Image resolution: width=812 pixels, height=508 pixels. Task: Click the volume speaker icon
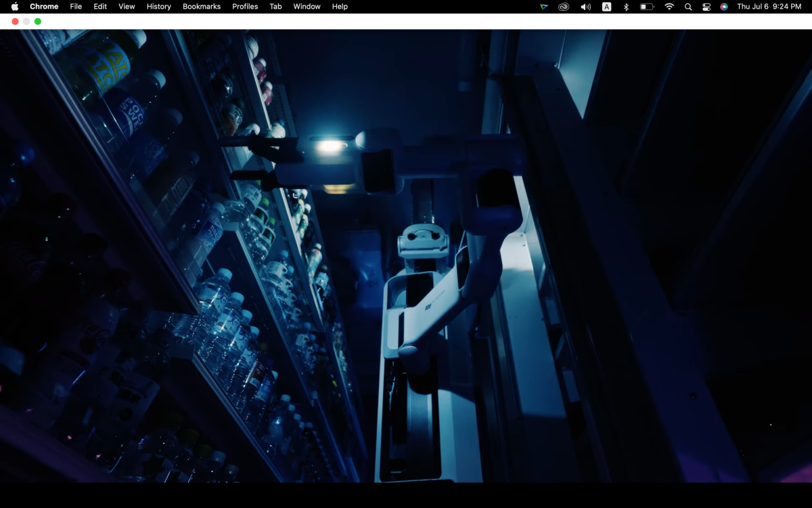585,7
